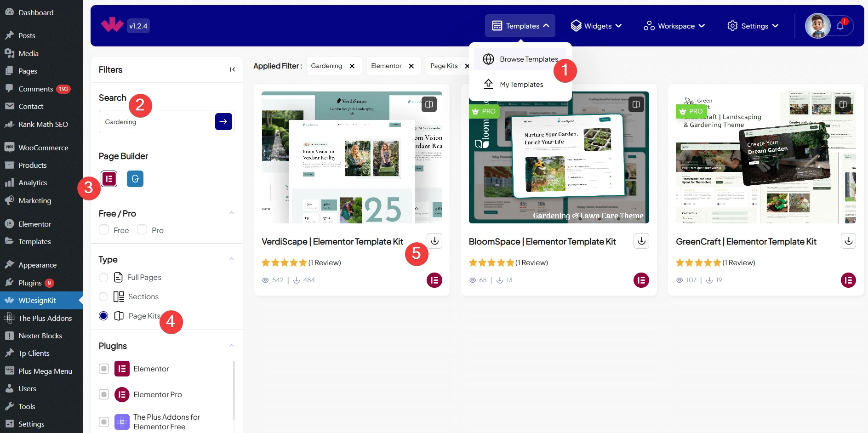Download the BloomSpace template kit

click(641, 240)
